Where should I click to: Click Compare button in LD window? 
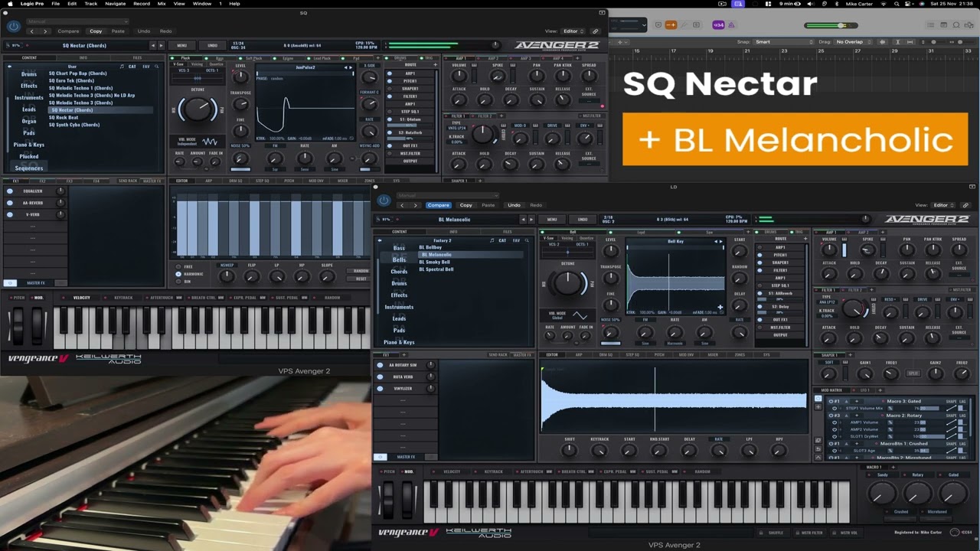coord(439,205)
